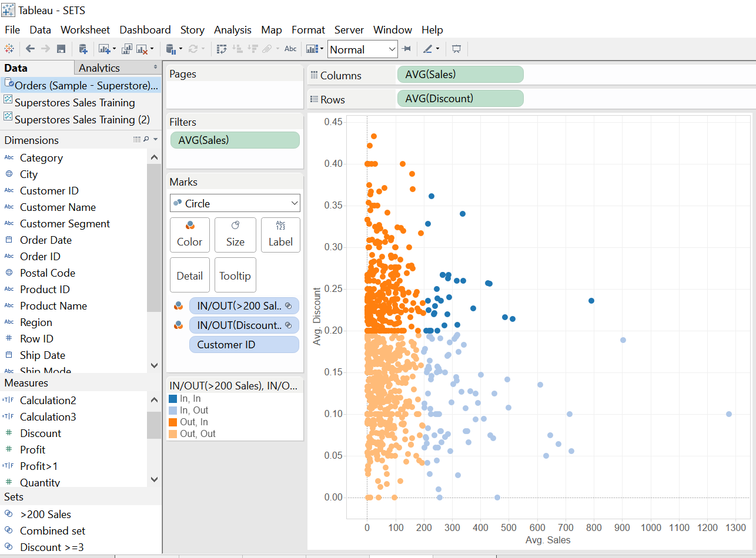Click the Swap rows and columns icon
Screen dimensions: 756x558
click(x=222, y=49)
